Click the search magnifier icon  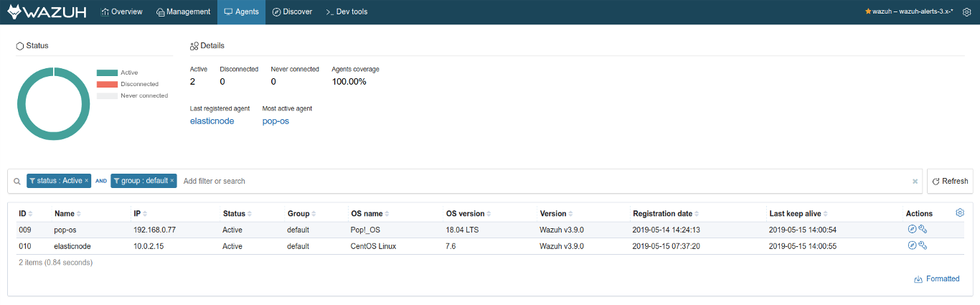[17, 182]
